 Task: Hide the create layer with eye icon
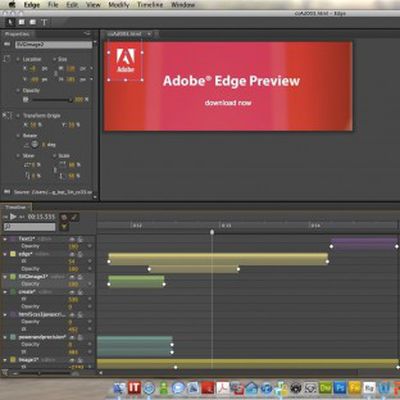click(72, 292)
